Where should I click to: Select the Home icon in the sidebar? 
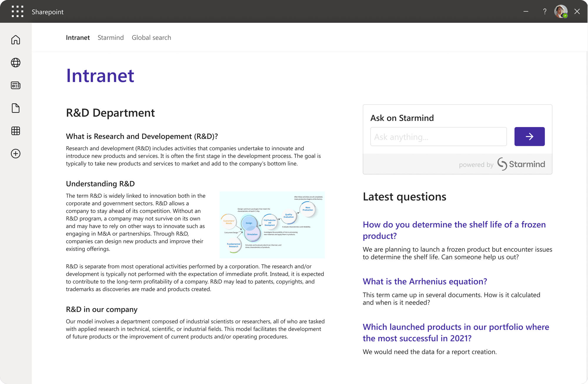click(15, 40)
